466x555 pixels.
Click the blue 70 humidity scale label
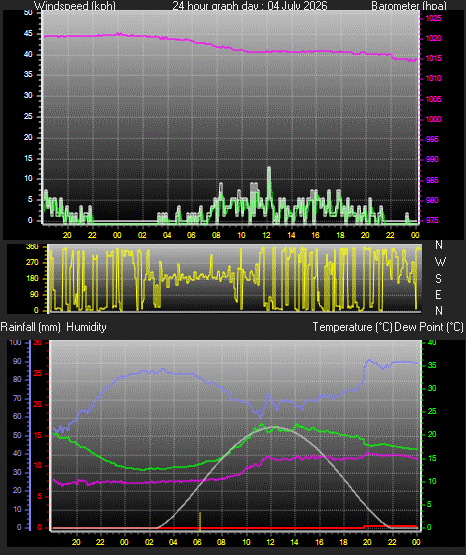pos(17,399)
